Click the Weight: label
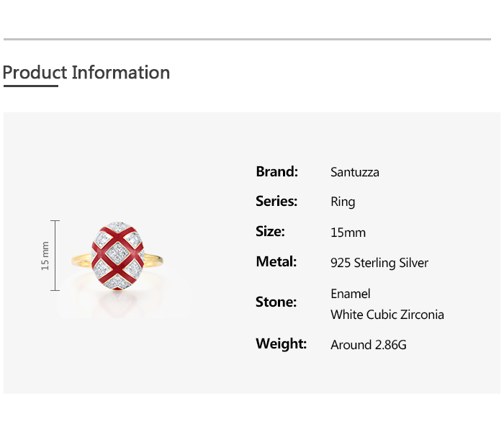504x437 pixels. 281,344
